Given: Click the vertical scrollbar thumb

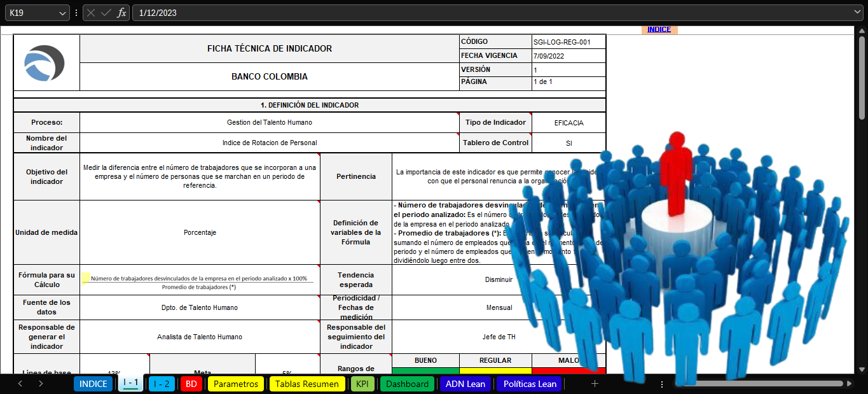Looking at the screenshot, I should pyautogui.click(x=862, y=76).
